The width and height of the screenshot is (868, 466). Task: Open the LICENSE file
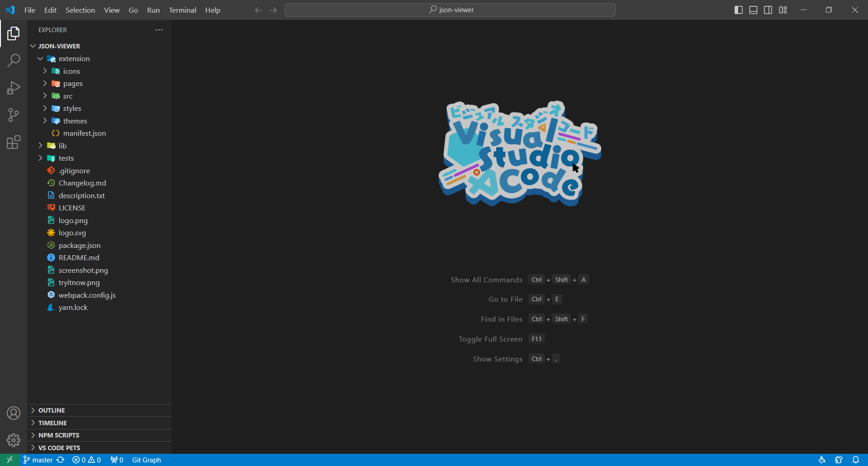point(99,208)
